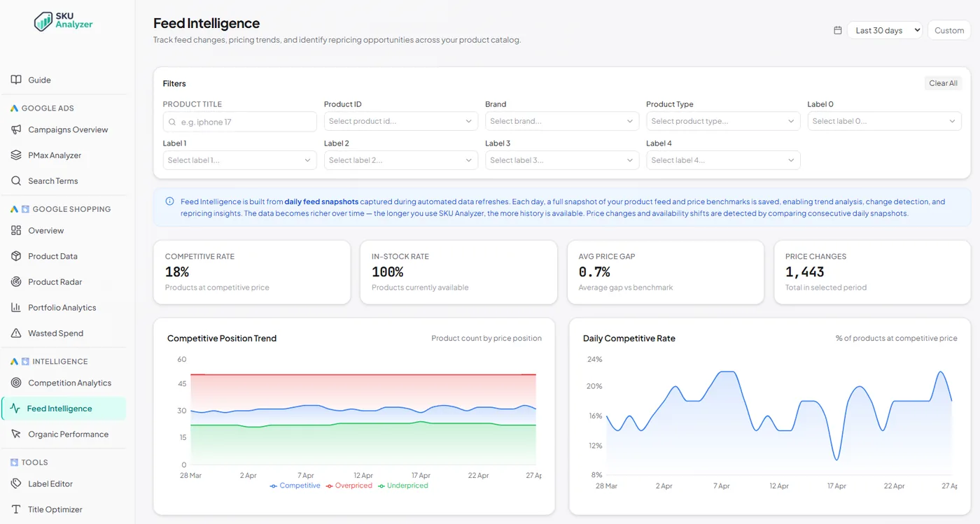Click the Product Title search field
Viewport: 980px width, 524px height.
(x=240, y=122)
